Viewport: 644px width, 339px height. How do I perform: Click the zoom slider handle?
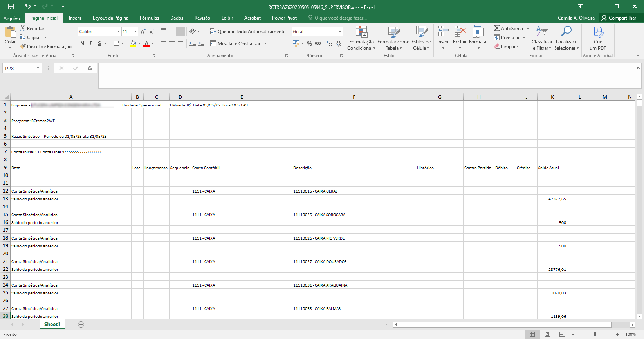pos(595,334)
